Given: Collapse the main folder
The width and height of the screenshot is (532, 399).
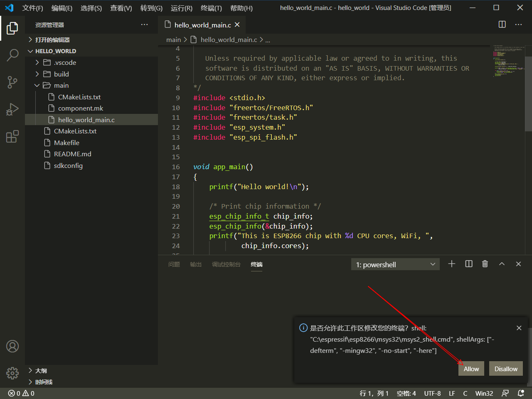Looking at the screenshot, I should [91, 85].
